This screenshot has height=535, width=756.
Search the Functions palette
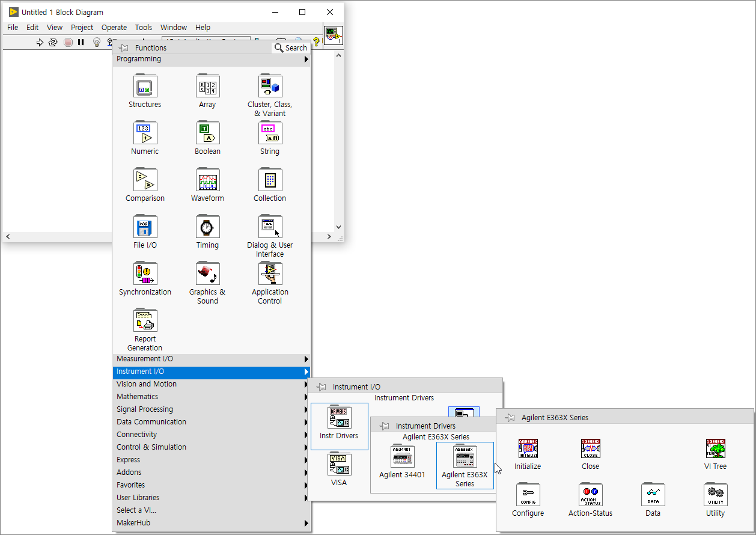(291, 47)
